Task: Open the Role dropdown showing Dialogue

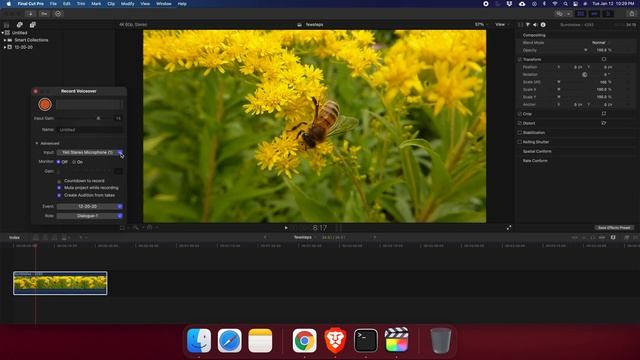Action: [90, 216]
